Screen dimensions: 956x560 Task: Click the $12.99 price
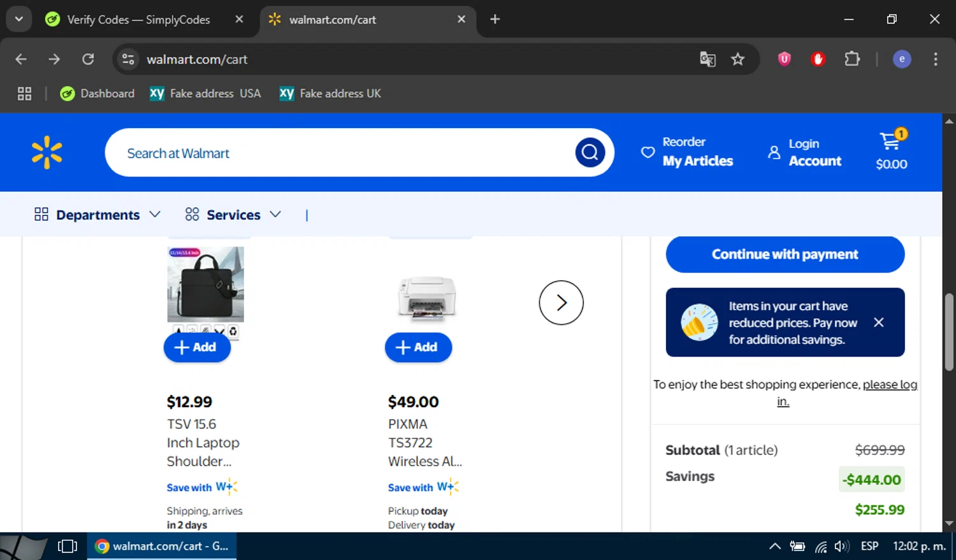pyautogui.click(x=189, y=402)
